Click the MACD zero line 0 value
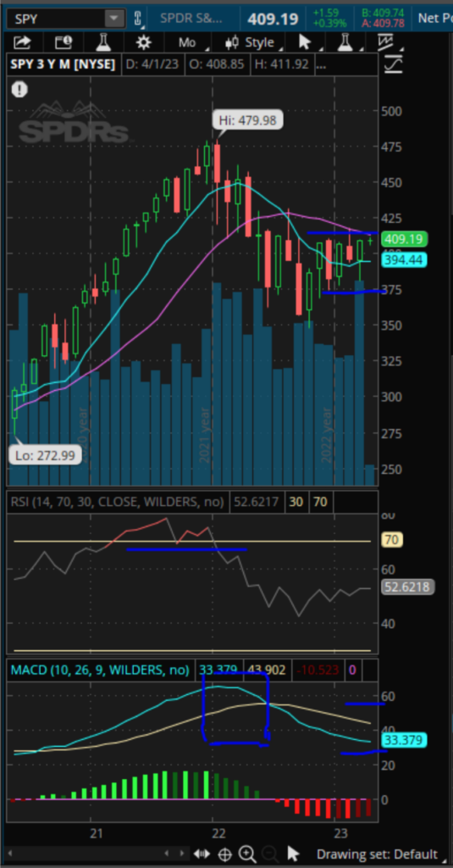 (352, 670)
